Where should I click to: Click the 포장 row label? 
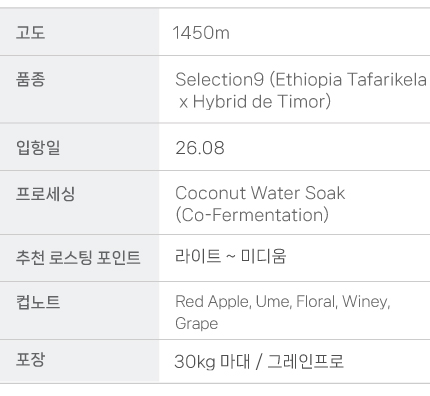(30, 360)
